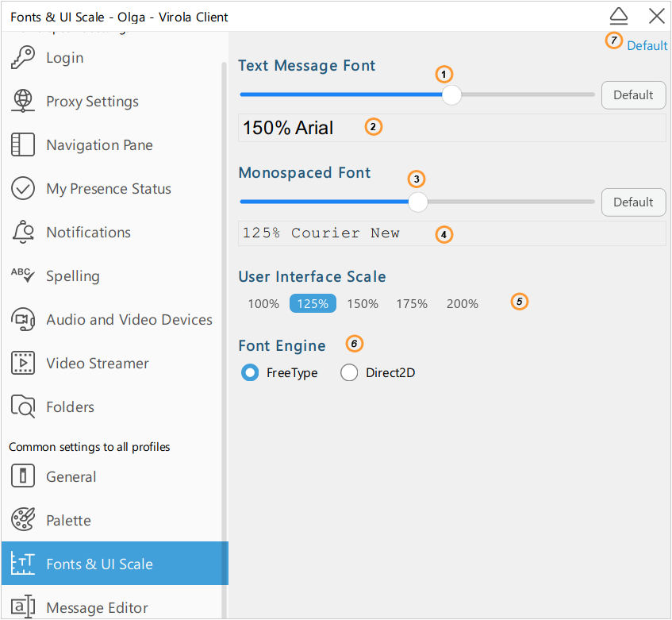The height and width of the screenshot is (620, 672).
Task: Click Default beside the Monospaced Font slider
Action: pyautogui.click(x=633, y=202)
